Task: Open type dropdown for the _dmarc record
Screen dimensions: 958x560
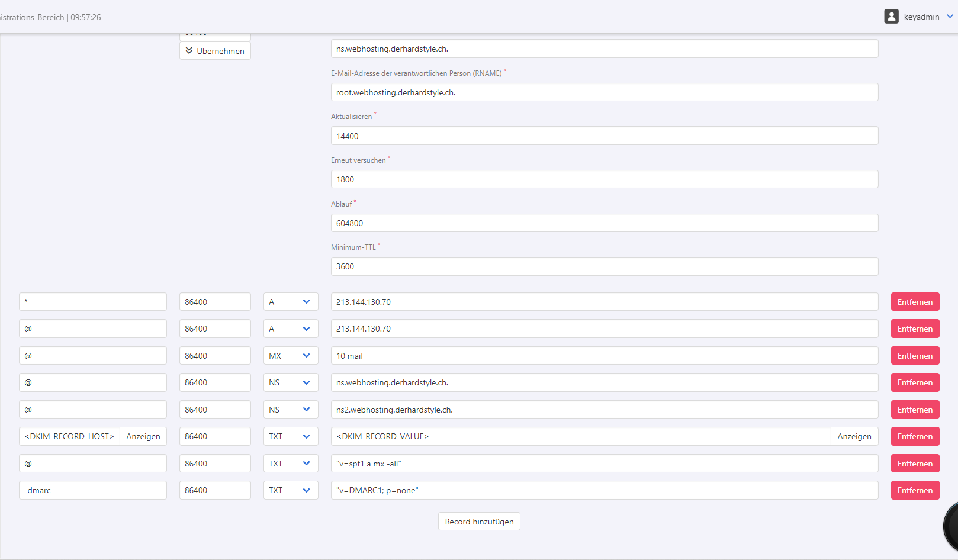Action: [x=290, y=490]
